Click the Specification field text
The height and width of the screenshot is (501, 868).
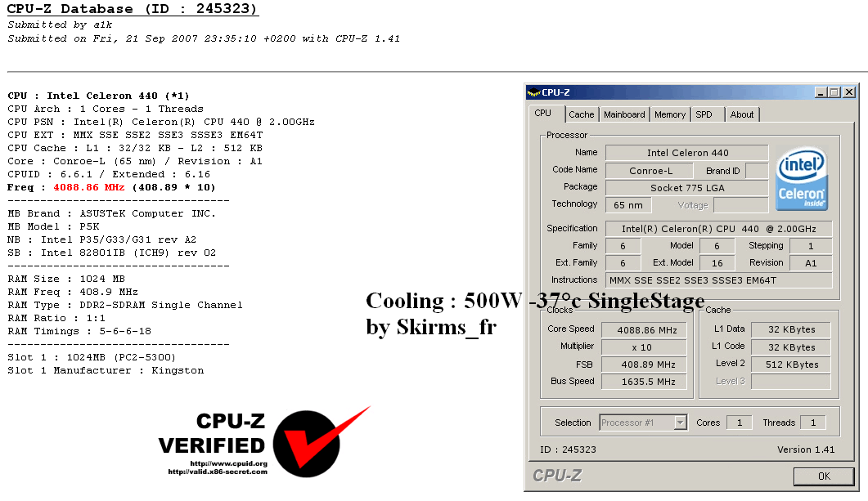tap(718, 229)
